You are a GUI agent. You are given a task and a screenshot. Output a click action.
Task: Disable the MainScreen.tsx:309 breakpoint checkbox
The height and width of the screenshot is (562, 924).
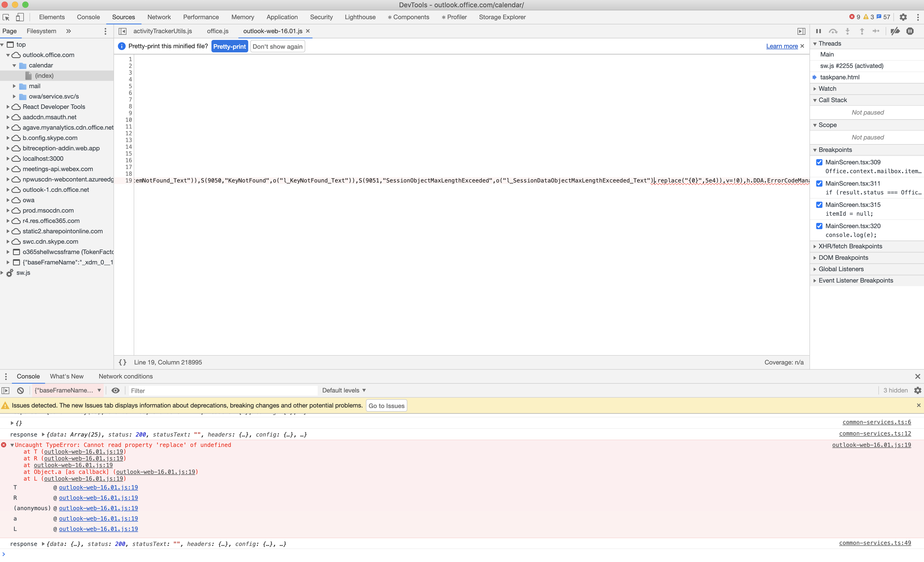(819, 162)
